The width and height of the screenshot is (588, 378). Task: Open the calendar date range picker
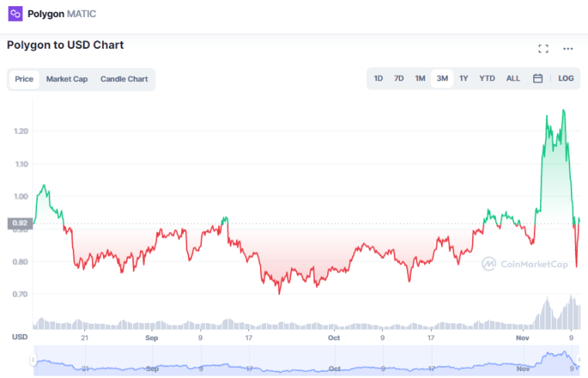coord(538,78)
